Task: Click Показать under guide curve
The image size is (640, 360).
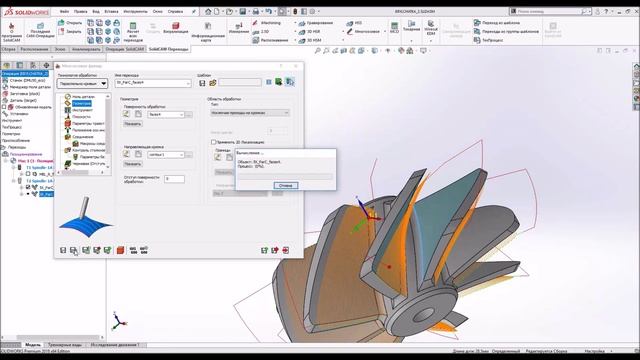Action: click(x=133, y=164)
